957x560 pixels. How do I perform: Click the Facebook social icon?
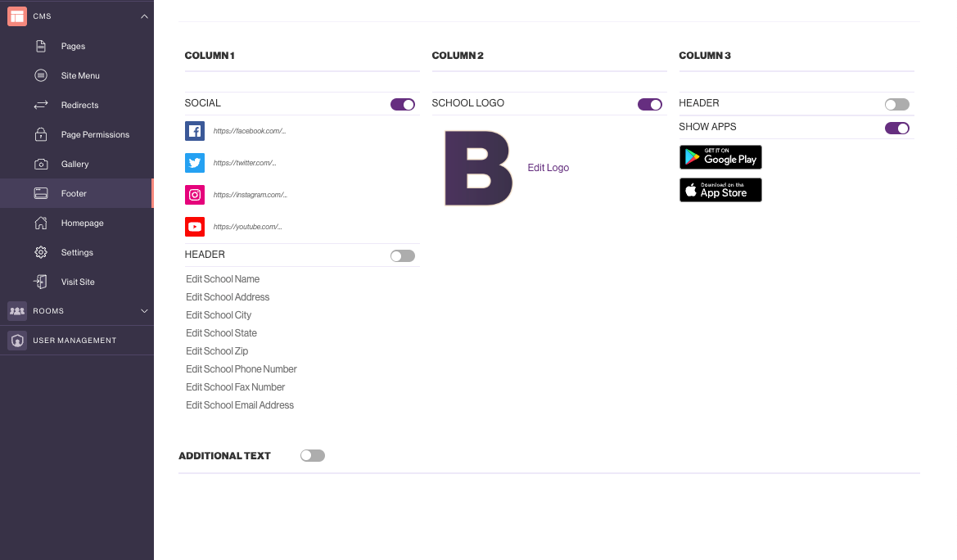(x=195, y=131)
